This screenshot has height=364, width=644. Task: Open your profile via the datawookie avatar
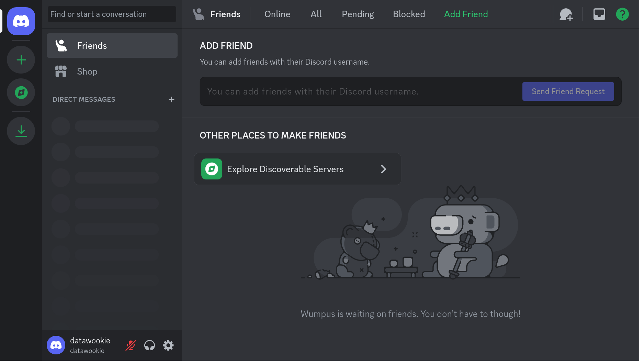56,345
